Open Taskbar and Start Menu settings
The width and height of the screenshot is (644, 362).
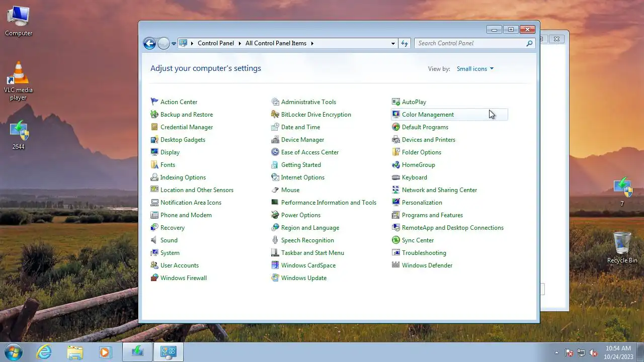[312, 252]
